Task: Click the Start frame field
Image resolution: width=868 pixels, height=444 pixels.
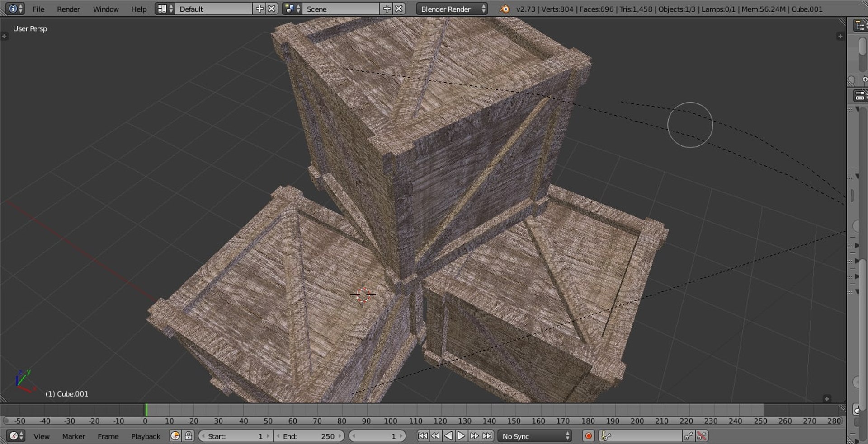Action: (x=235, y=436)
